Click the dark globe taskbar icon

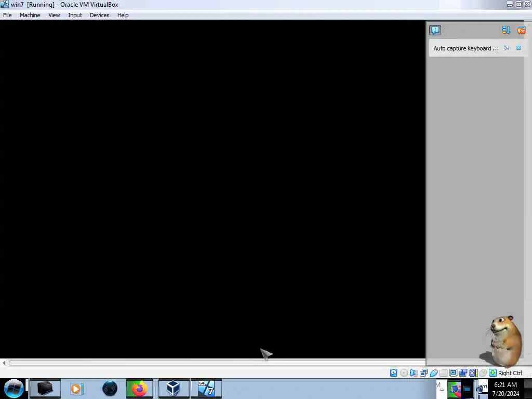click(110, 389)
